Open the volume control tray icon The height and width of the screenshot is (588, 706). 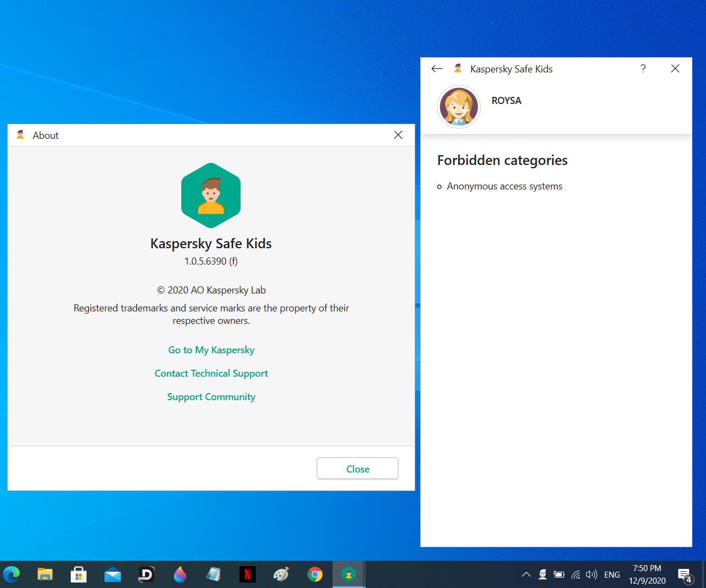(x=592, y=574)
